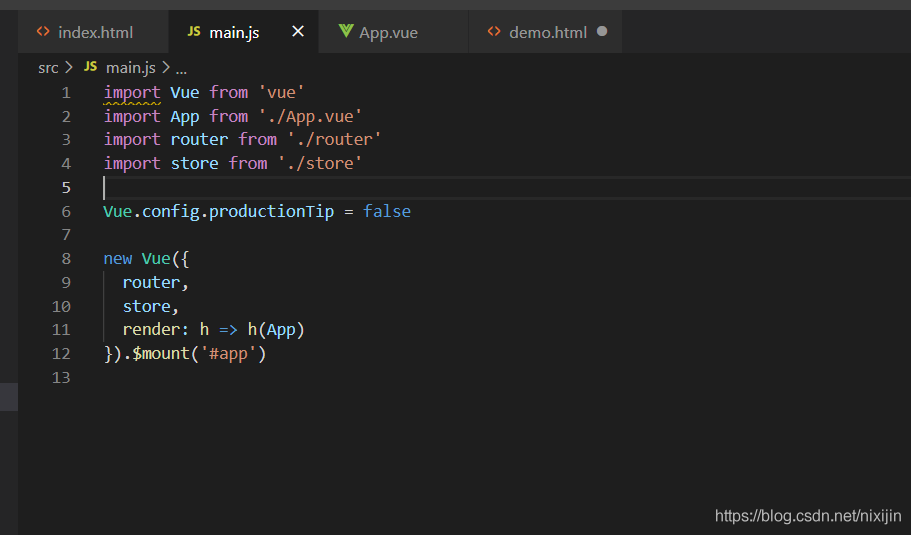Click the '#app' string on line 12

point(228,354)
